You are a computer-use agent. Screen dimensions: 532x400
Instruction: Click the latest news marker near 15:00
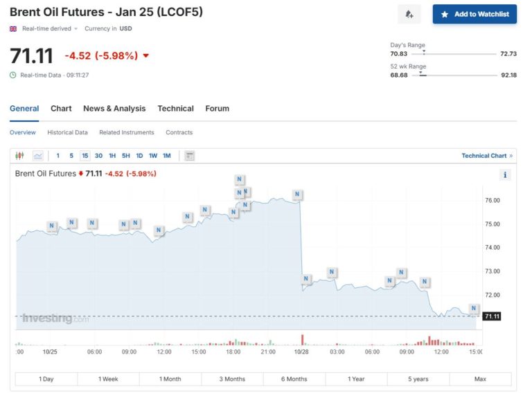[474, 309]
